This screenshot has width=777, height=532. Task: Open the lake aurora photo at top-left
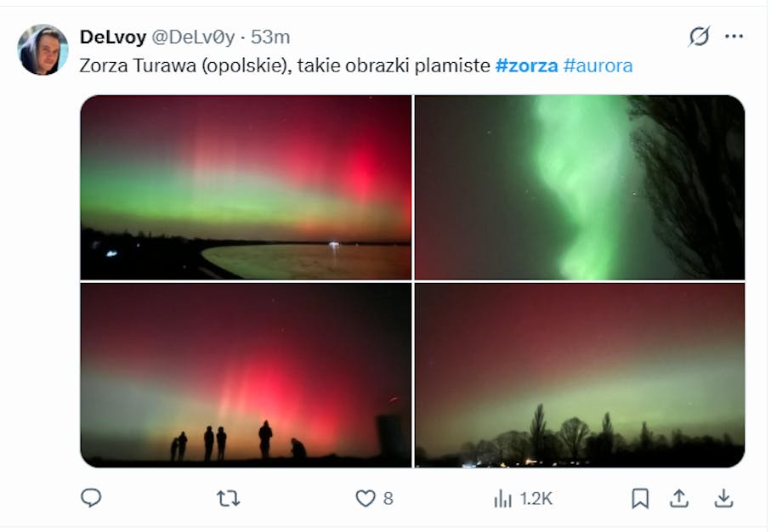pos(246,187)
